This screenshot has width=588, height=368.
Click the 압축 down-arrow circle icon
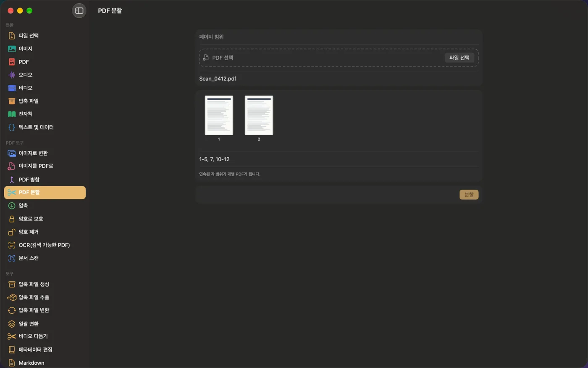(12, 206)
